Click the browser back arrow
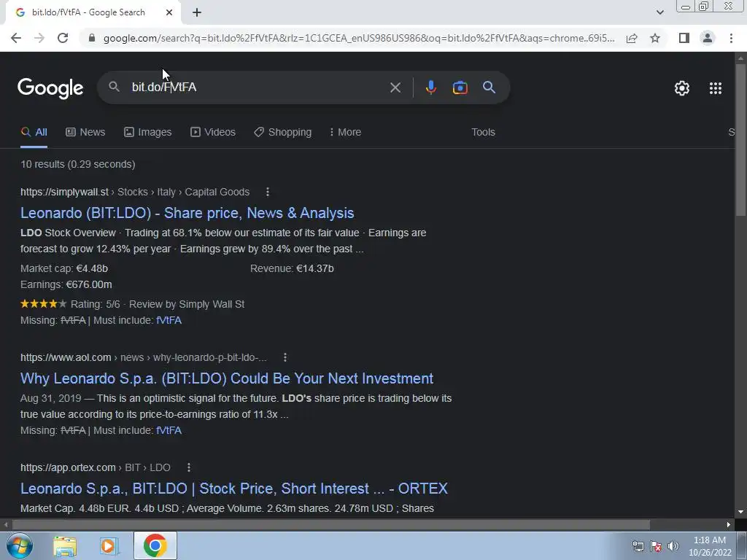The image size is (747, 560). pos(16,38)
